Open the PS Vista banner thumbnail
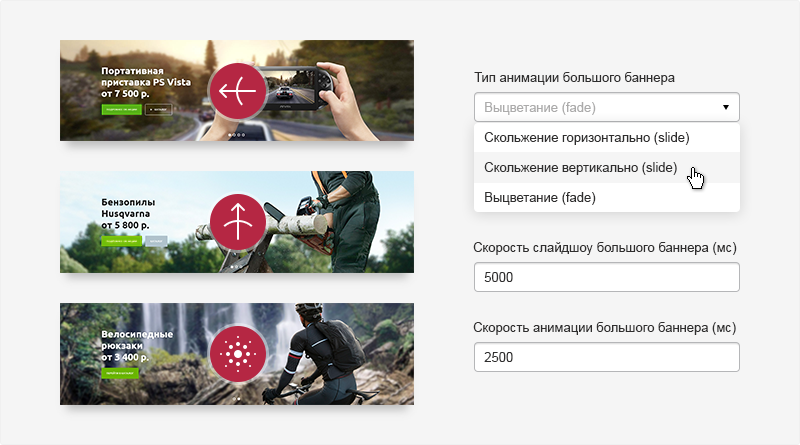This screenshot has height=445, width=800. pos(237,90)
